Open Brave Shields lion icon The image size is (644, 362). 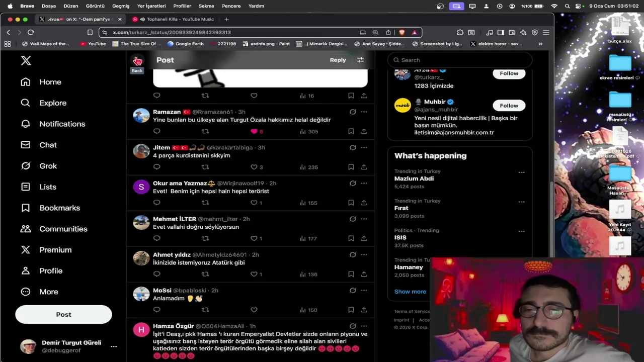402,32
